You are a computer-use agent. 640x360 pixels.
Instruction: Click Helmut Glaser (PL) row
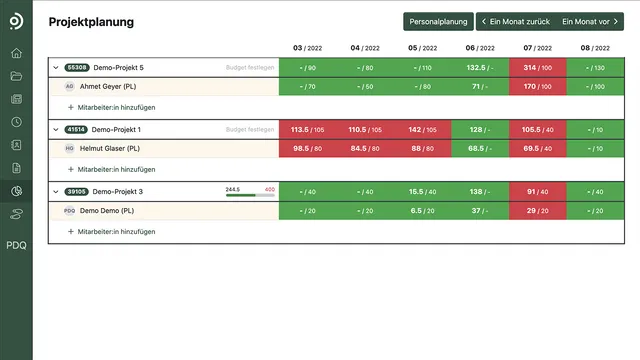(164, 149)
